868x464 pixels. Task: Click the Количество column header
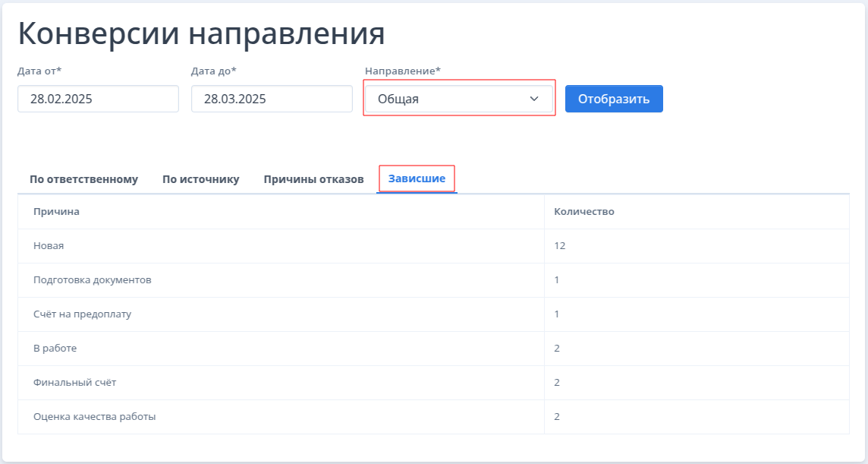click(584, 211)
